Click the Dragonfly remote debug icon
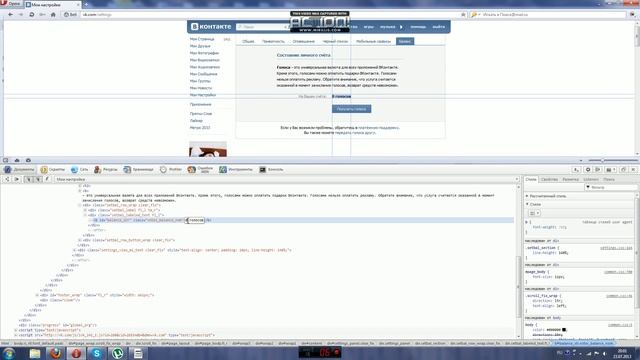640x360 pixels. tap(598, 169)
